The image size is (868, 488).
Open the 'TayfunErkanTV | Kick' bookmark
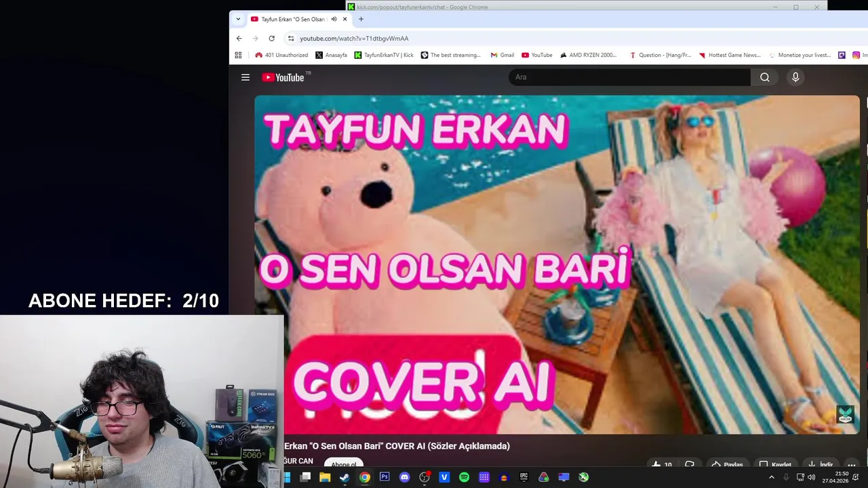point(384,55)
